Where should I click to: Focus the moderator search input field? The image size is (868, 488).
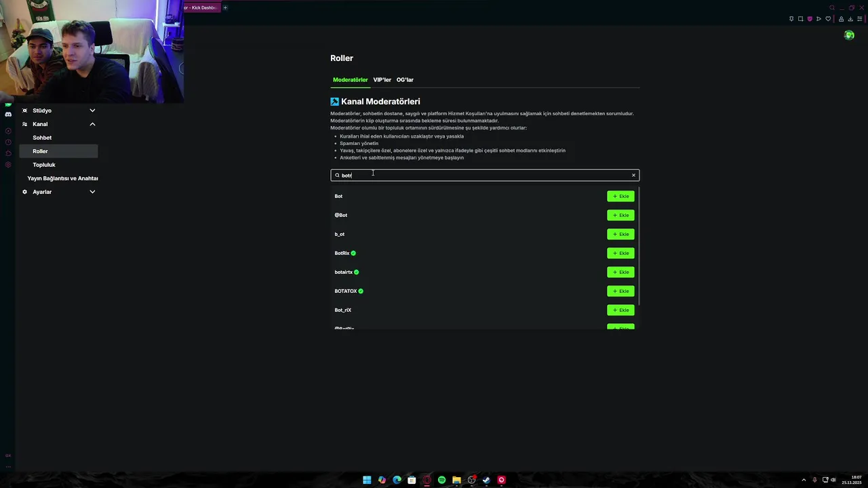point(485,176)
